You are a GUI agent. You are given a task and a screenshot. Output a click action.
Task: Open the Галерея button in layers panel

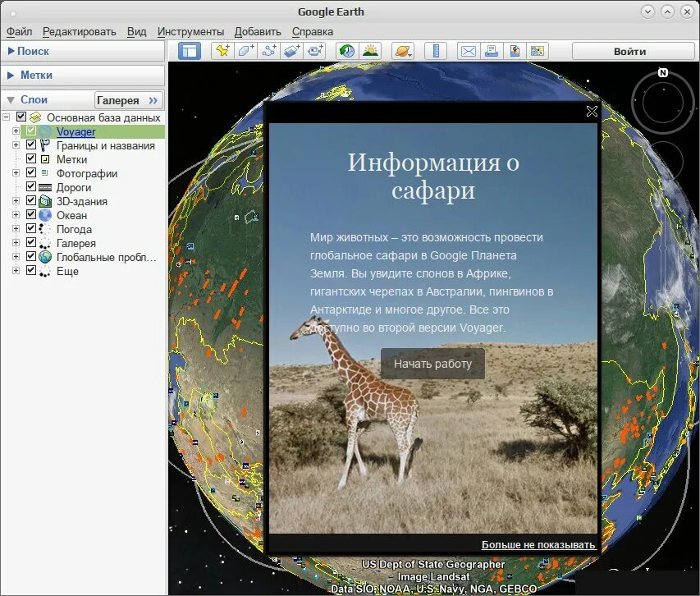tap(129, 100)
